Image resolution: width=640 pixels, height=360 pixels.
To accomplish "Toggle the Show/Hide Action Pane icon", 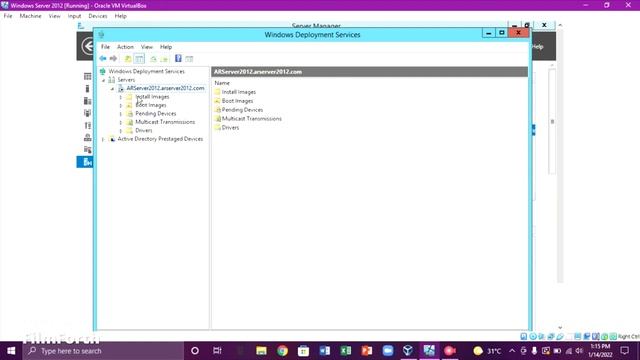I will pos(189,59).
